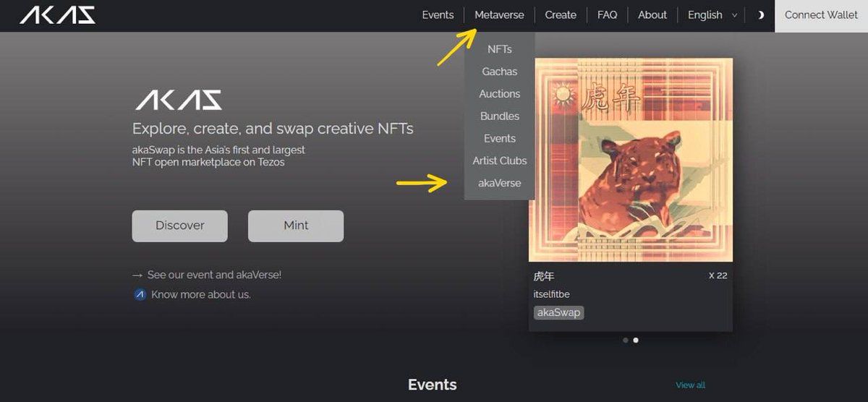Select second carousel slide dot
868x402 pixels.
636,340
